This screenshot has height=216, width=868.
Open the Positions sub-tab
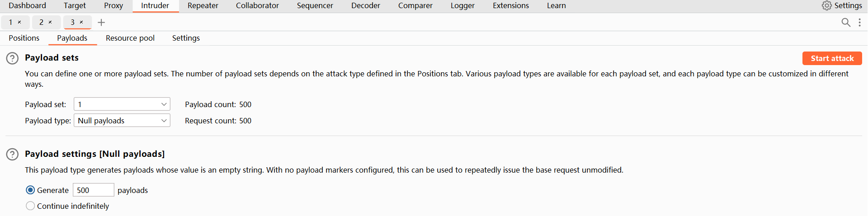[24, 38]
